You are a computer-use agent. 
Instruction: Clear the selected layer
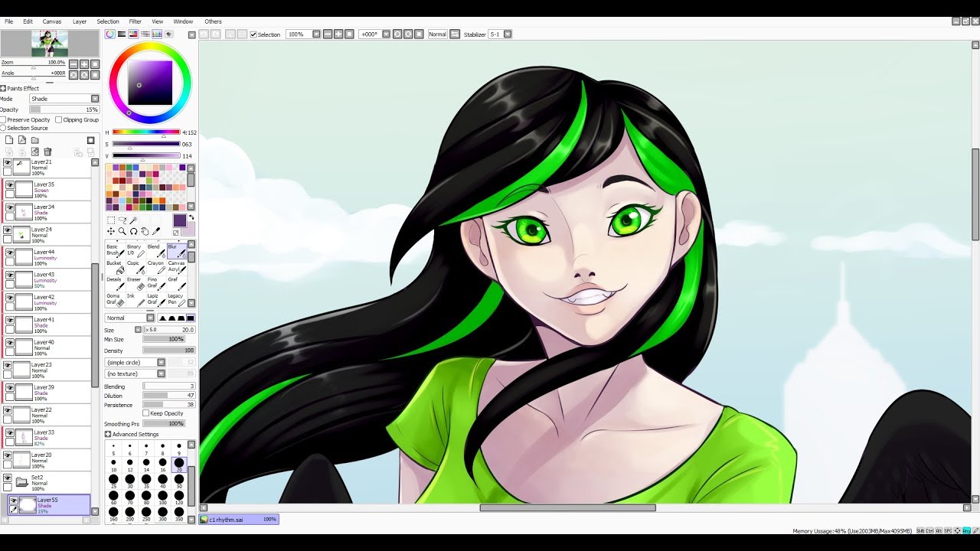(x=34, y=152)
